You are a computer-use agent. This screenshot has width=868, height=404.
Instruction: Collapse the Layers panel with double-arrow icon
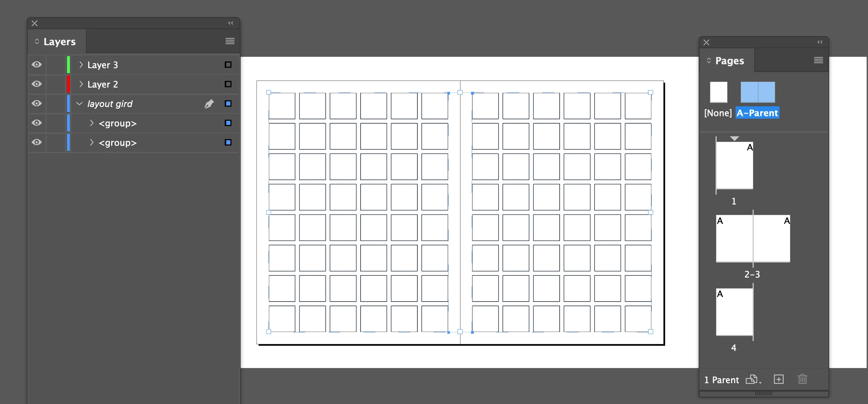point(231,23)
